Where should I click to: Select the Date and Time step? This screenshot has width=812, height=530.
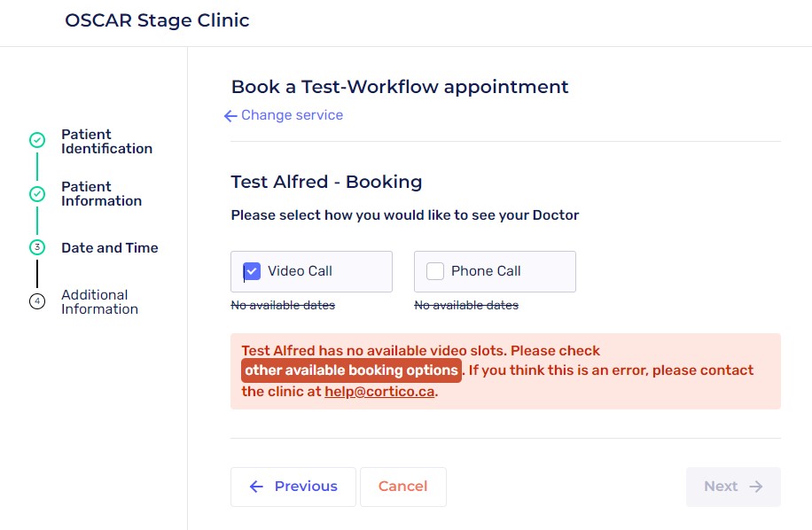coord(109,248)
